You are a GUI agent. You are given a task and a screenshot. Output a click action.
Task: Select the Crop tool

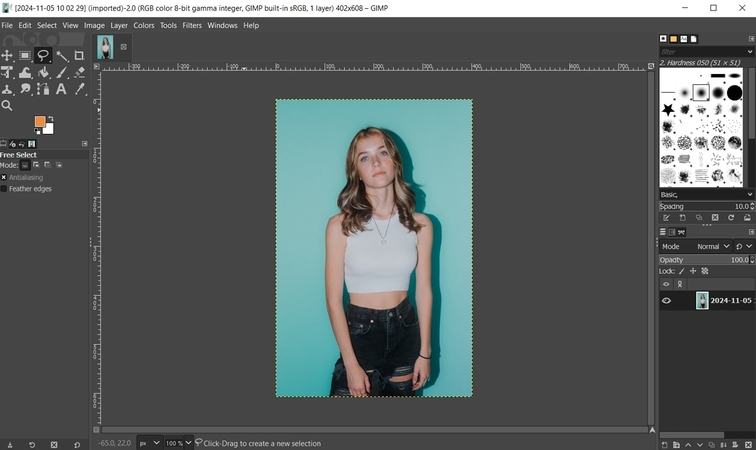tap(79, 55)
